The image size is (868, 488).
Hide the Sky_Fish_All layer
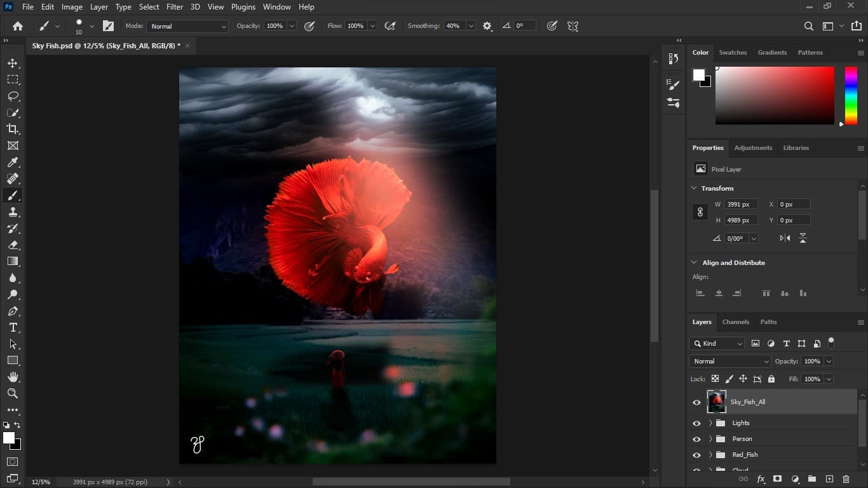696,402
